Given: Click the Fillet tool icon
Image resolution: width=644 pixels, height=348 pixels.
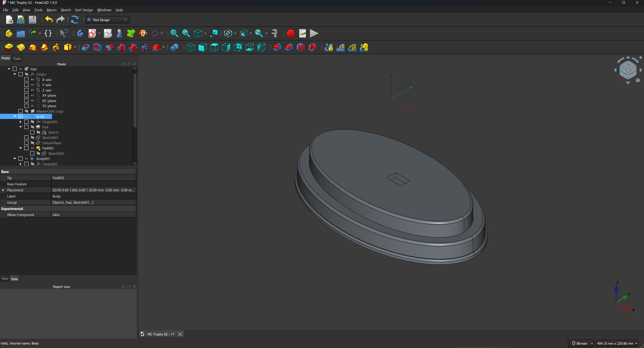Looking at the screenshot, I should 277,47.
